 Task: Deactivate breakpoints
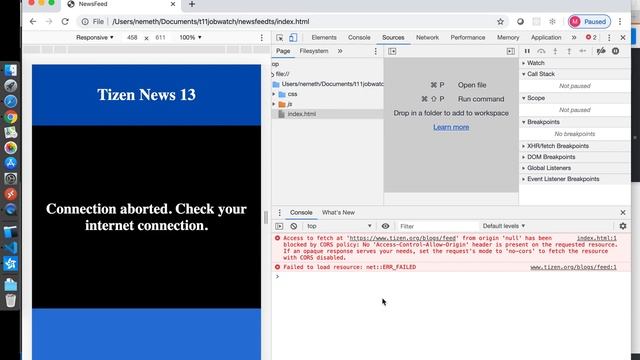[x=601, y=51]
